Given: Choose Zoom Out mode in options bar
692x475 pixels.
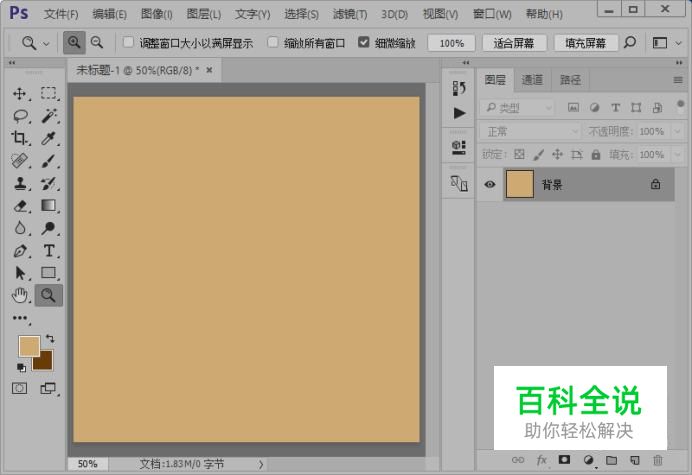Looking at the screenshot, I should pyautogui.click(x=97, y=43).
